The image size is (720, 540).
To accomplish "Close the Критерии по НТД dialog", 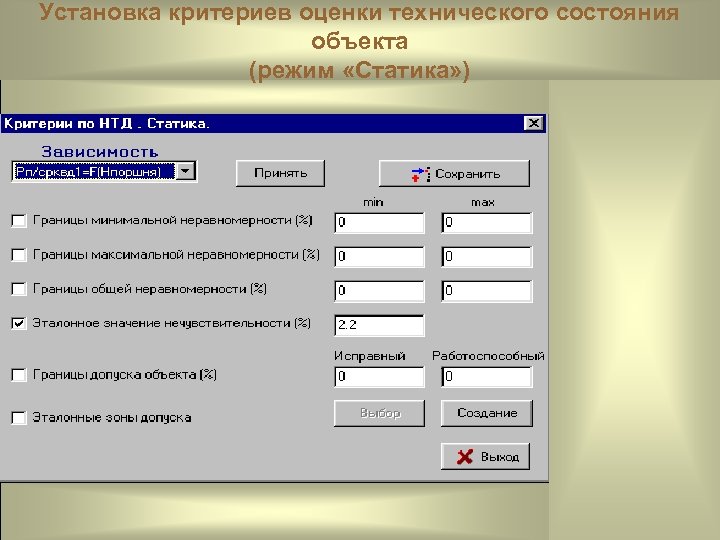I will (x=534, y=124).
